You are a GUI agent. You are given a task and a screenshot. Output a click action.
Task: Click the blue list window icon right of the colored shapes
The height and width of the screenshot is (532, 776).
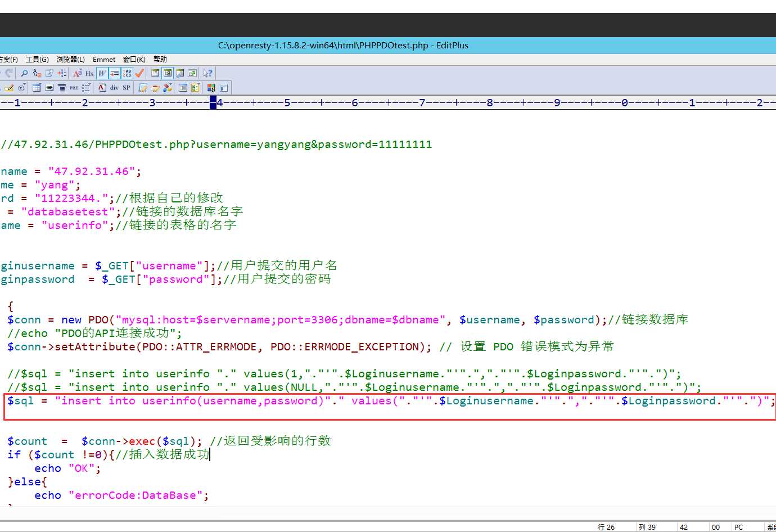pyautogui.click(x=183, y=88)
